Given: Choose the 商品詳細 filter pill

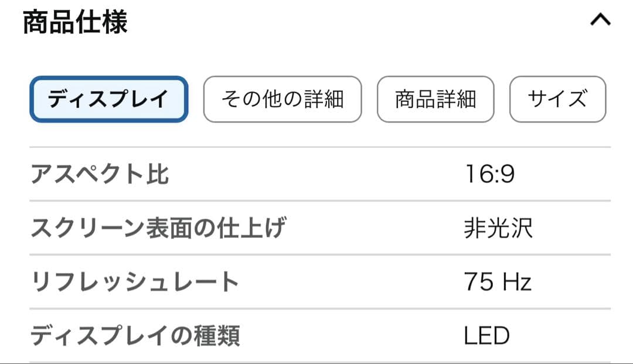Looking at the screenshot, I should click(x=436, y=99).
